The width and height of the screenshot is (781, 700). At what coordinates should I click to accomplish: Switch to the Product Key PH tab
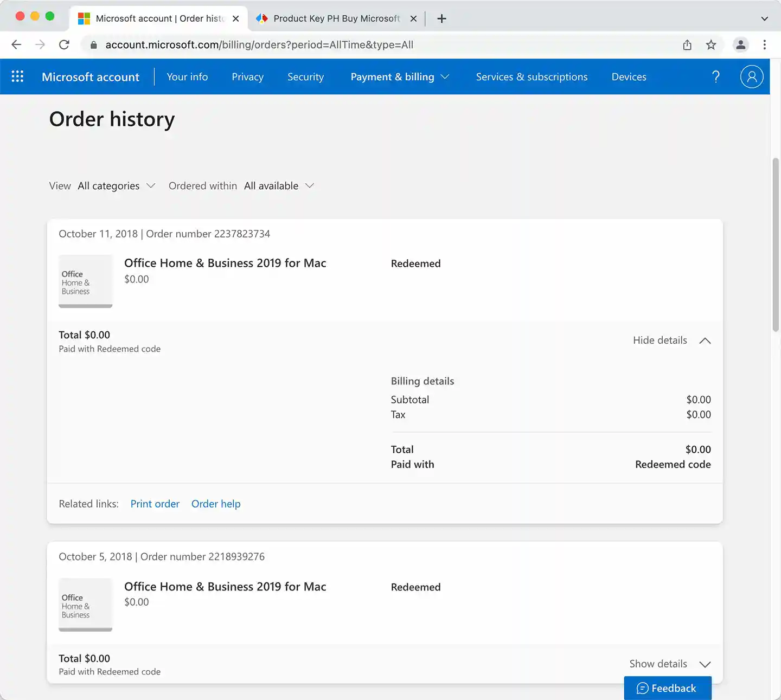[x=336, y=18]
